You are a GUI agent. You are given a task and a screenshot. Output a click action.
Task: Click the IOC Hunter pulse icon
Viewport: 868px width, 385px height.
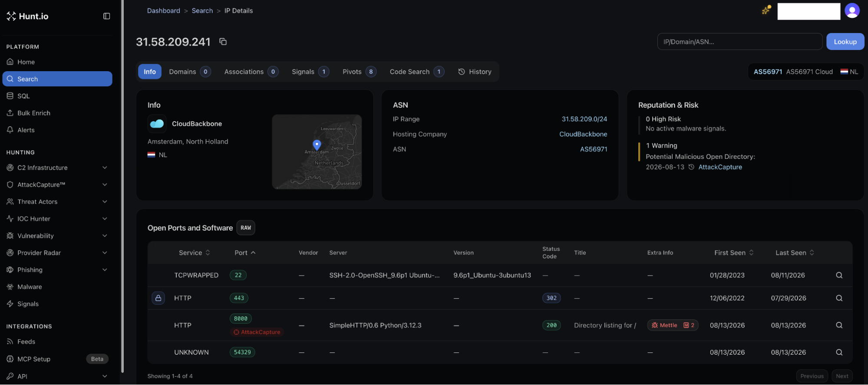pyautogui.click(x=10, y=219)
